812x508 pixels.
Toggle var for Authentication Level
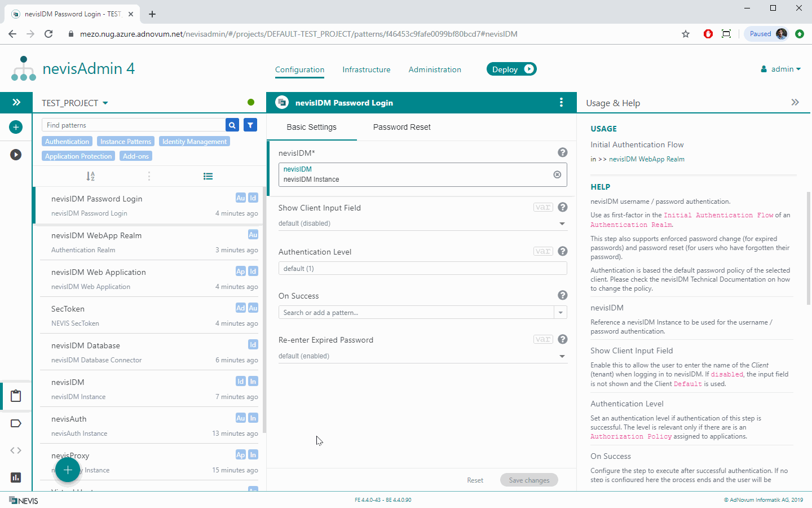pos(543,251)
